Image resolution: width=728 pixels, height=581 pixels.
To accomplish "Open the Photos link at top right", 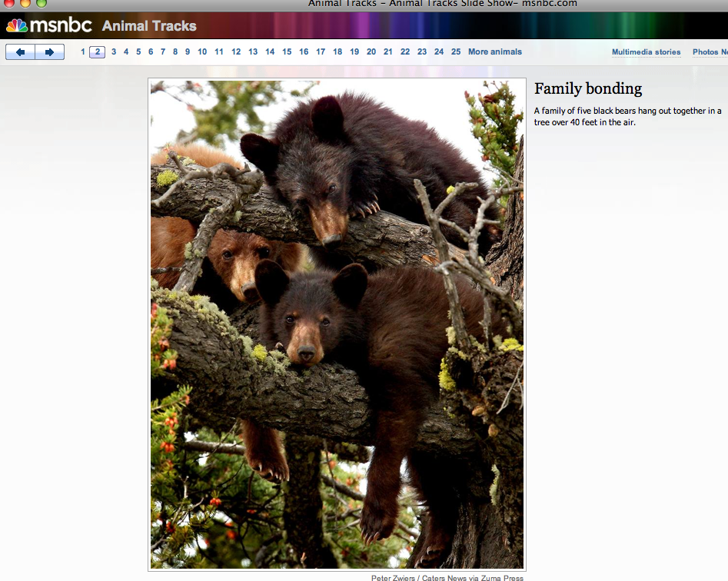I will (x=709, y=52).
